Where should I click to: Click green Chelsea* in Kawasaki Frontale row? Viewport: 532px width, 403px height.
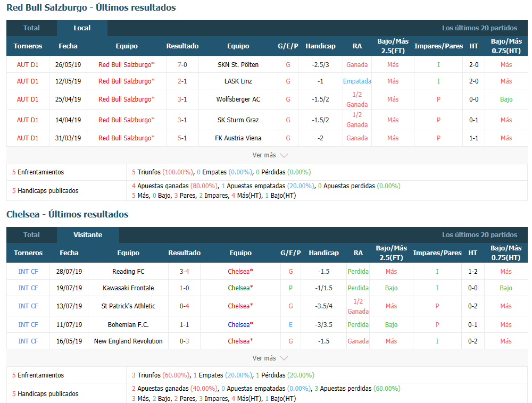pos(240,288)
